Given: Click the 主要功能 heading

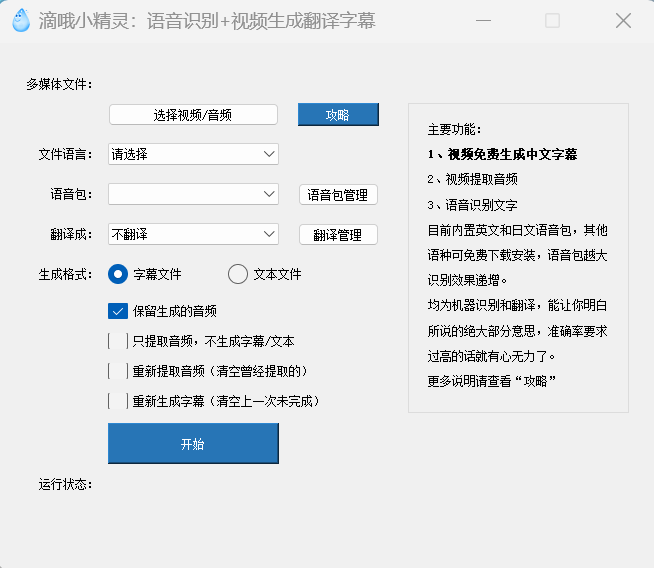Looking at the screenshot, I should pyautogui.click(x=455, y=130).
